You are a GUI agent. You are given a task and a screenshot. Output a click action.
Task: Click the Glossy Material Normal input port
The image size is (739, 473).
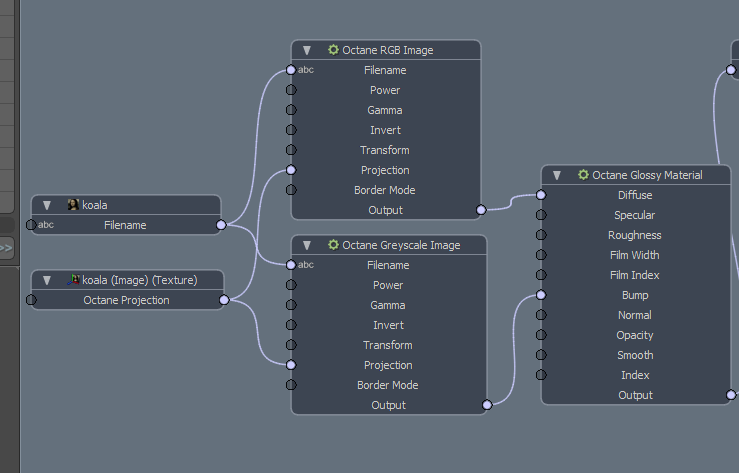(541, 315)
